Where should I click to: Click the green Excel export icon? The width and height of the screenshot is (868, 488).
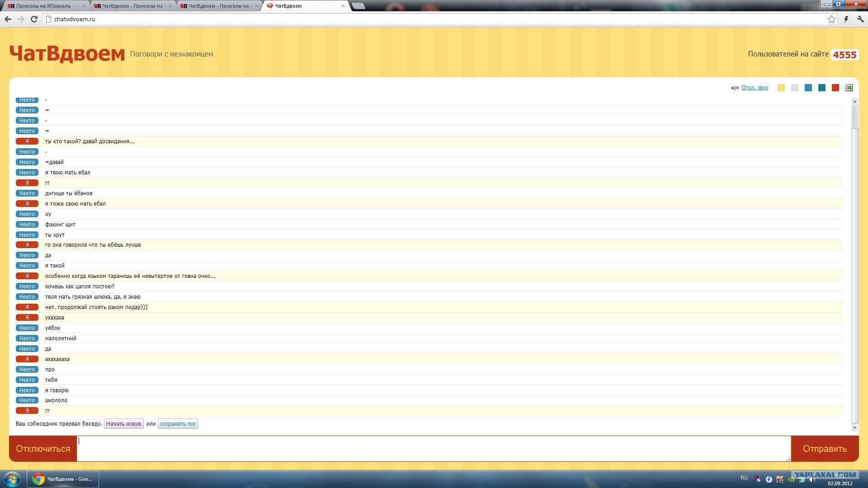[849, 88]
